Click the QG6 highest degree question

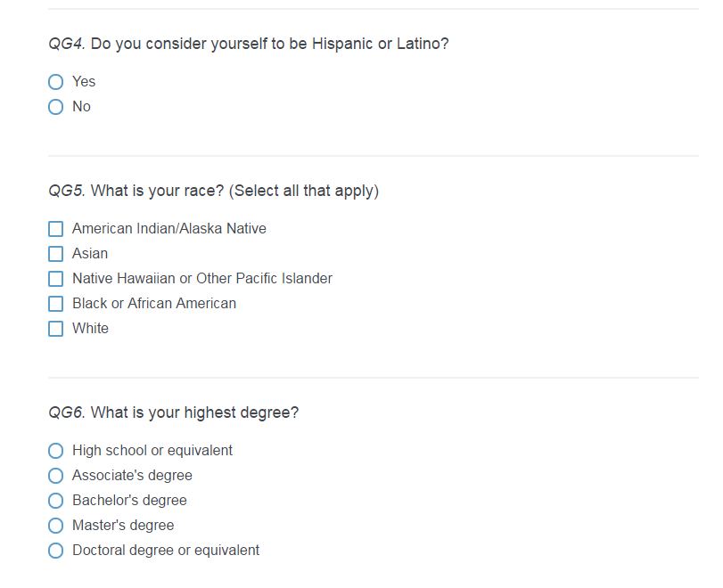174,413
